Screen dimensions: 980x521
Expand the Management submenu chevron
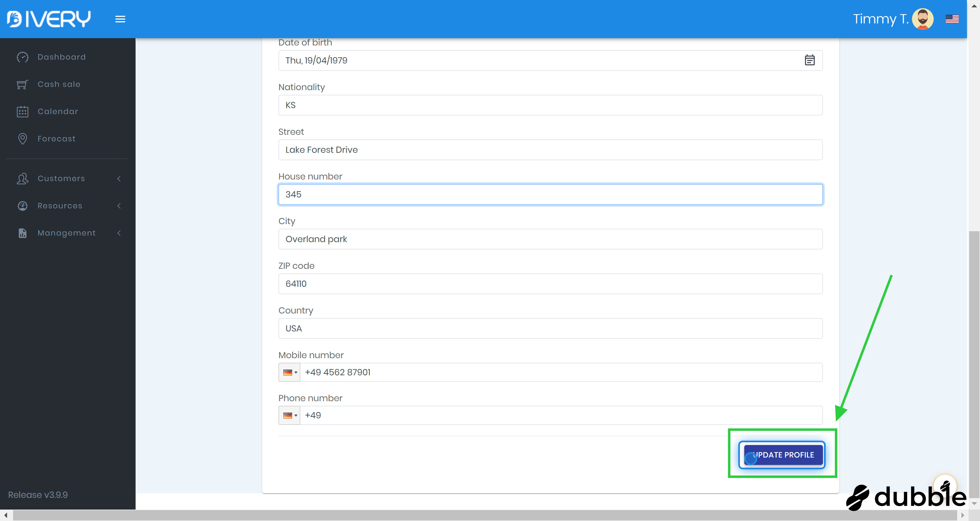coord(119,233)
